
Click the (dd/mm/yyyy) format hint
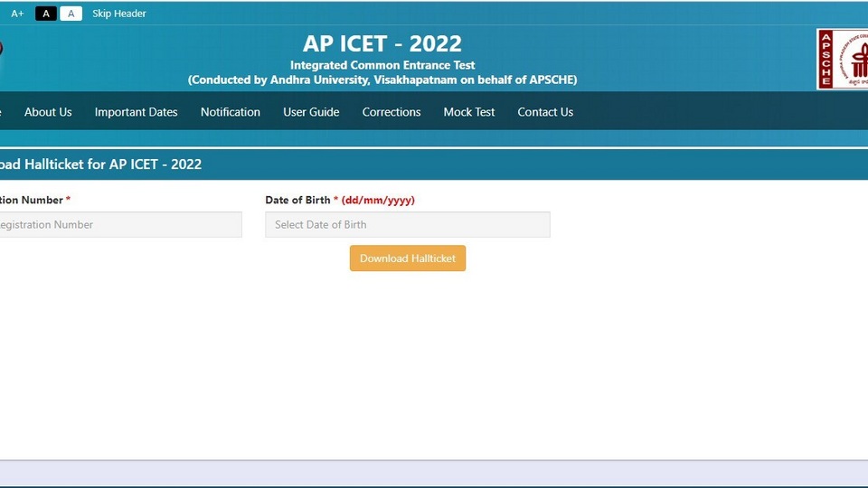coord(378,201)
